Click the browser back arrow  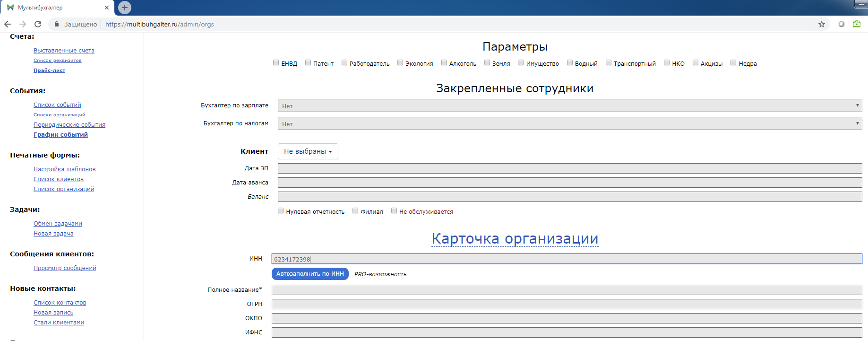click(8, 24)
